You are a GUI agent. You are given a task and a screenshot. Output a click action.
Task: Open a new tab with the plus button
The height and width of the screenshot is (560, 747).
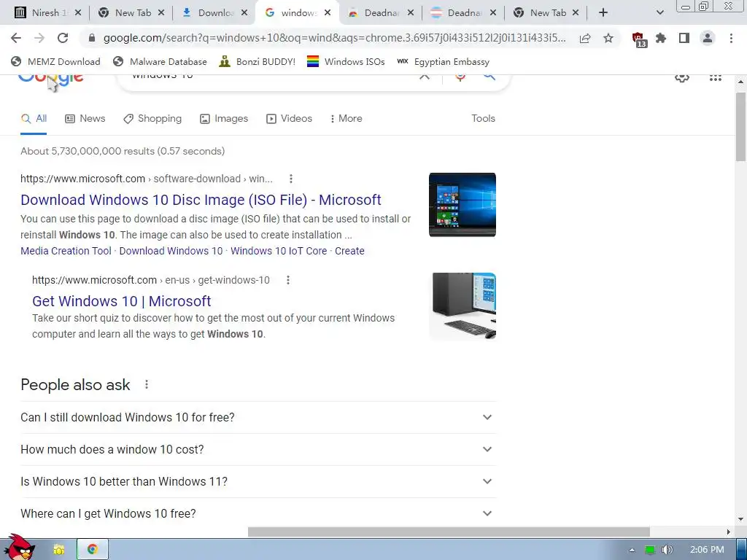[603, 13]
